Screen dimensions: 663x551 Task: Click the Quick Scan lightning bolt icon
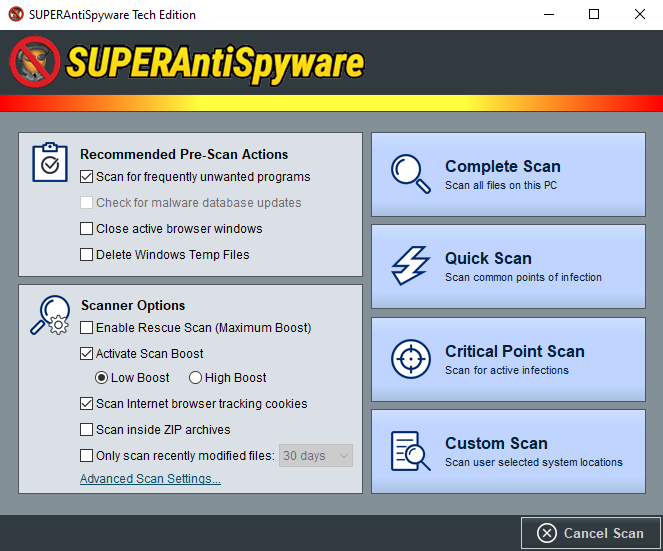click(410, 266)
